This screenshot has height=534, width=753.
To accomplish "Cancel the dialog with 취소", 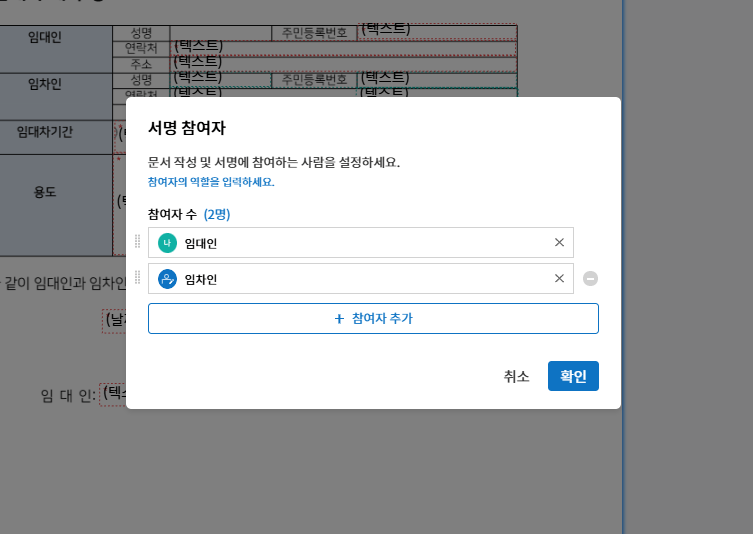I will [x=516, y=376].
